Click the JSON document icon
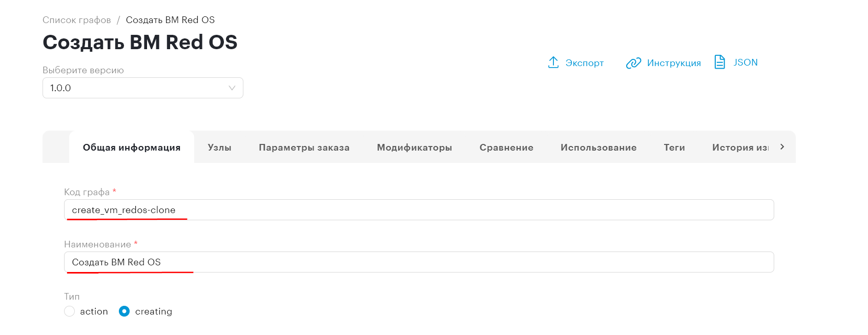Viewport: 868px width, 335px height. (720, 62)
